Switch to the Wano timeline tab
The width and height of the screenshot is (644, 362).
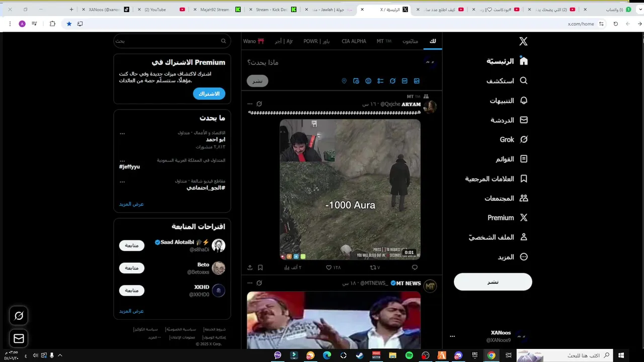254,41
